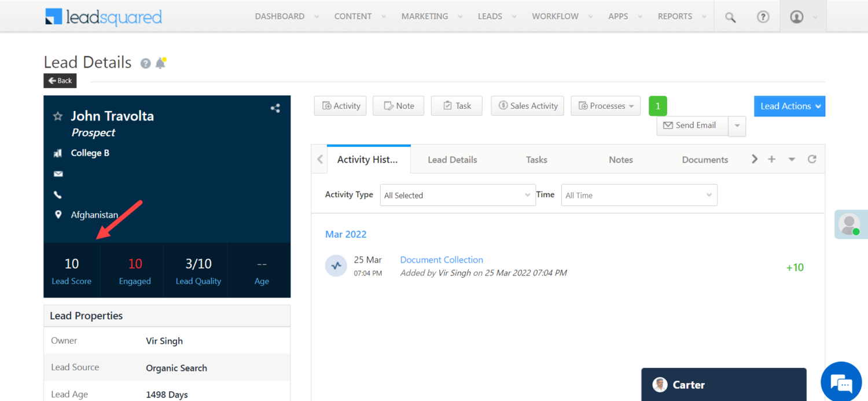Screen dimensions: 868x401
Task: Click the email icon under John Travolta
Action: [x=58, y=174]
